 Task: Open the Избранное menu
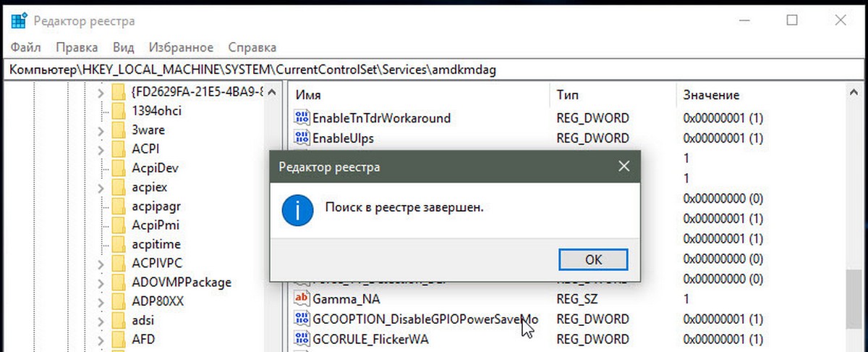(181, 48)
